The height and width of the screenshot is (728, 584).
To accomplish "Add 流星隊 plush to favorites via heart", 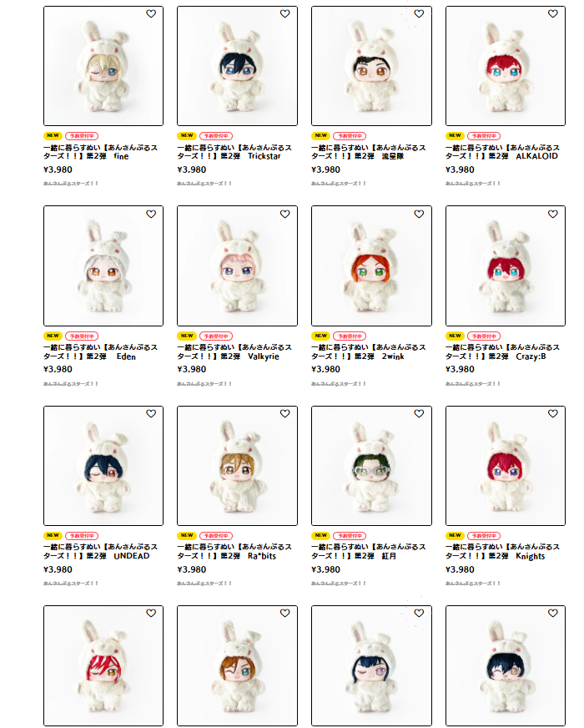I will click(x=419, y=14).
